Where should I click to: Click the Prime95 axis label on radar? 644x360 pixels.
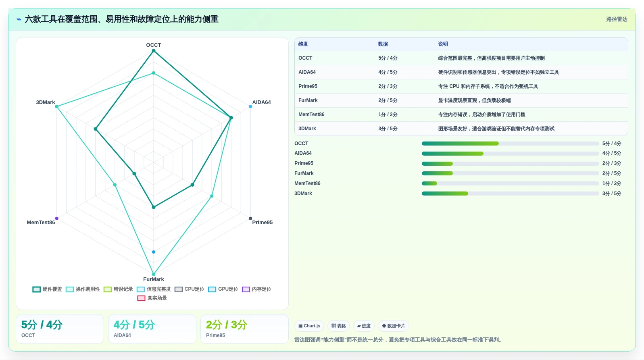coord(263,223)
